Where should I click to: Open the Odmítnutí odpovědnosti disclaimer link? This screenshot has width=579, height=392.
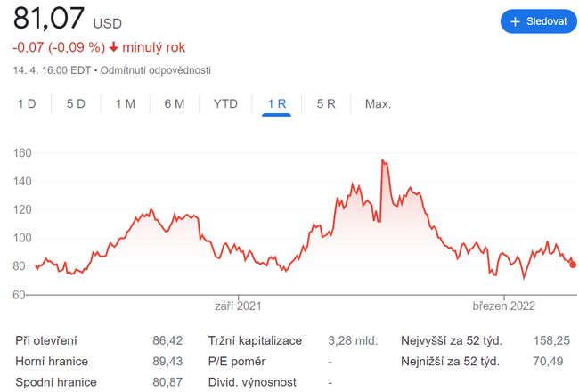click(x=156, y=70)
